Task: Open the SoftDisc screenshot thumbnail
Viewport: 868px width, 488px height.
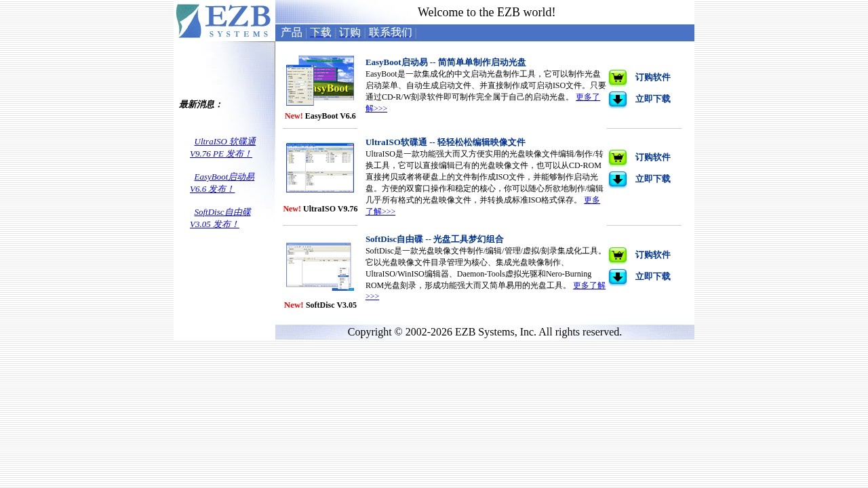Action: 320,266
